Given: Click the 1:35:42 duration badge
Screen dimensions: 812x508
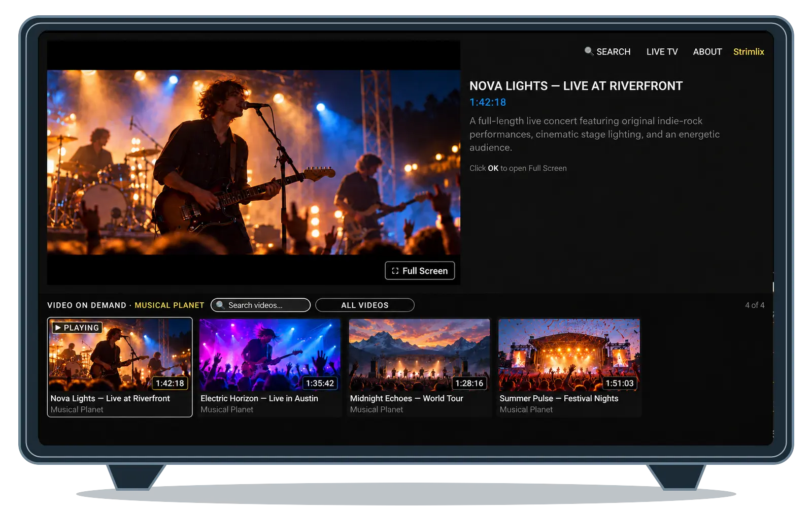Looking at the screenshot, I should [320, 384].
